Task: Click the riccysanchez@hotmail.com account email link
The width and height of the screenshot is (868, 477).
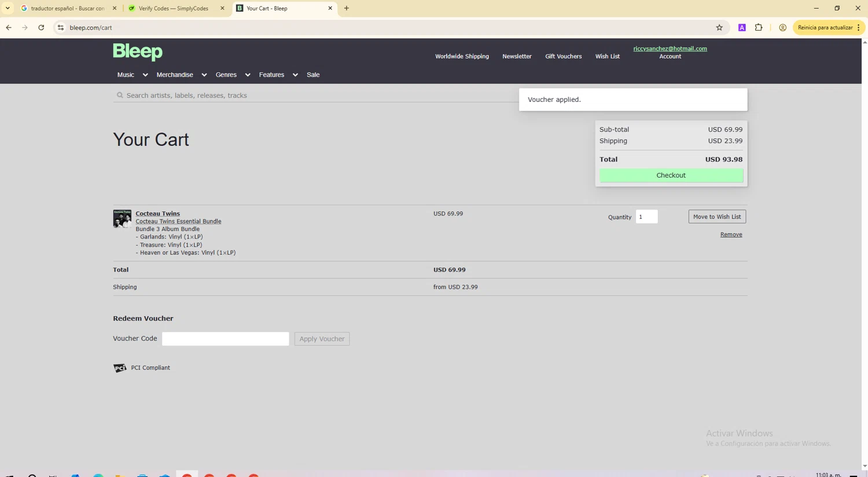Action: (x=670, y=49)
